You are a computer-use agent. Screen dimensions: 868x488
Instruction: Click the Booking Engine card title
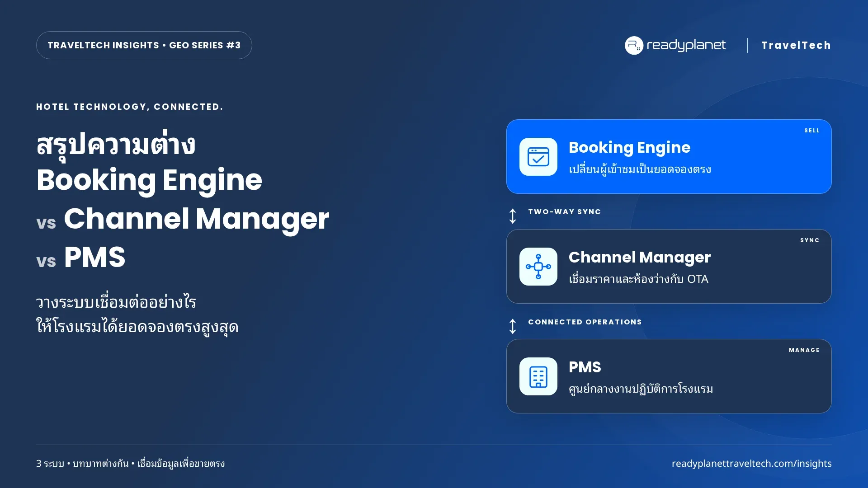tap(629, 148)
